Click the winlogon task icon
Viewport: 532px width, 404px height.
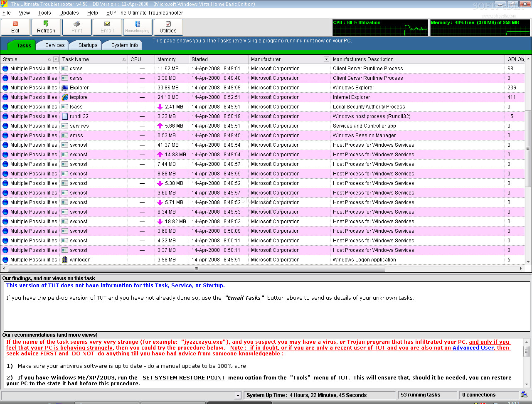click(x=65, y=260)
